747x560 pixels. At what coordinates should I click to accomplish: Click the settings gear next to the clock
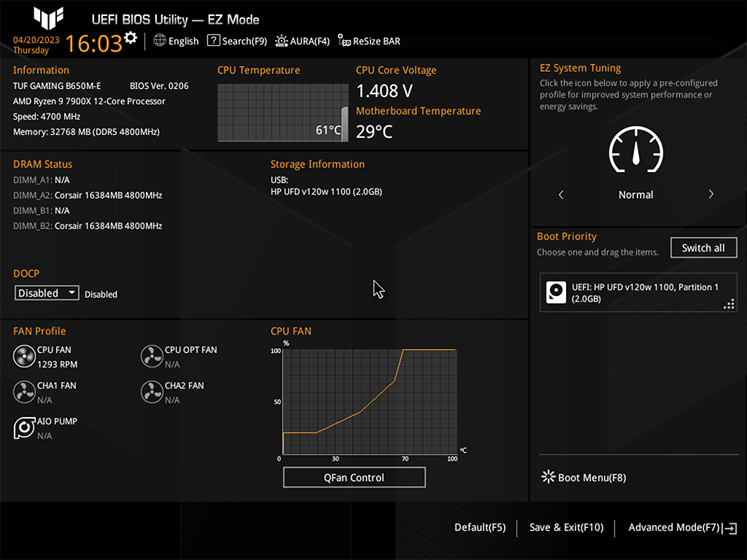131,38
